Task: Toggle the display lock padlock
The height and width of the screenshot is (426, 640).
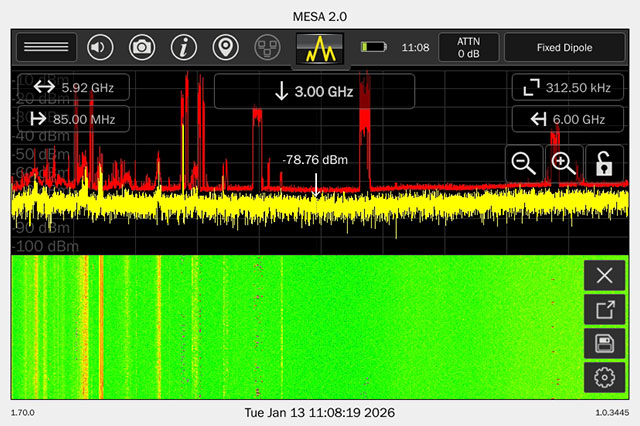Action: pyautogui.click(x=603, y=164)
